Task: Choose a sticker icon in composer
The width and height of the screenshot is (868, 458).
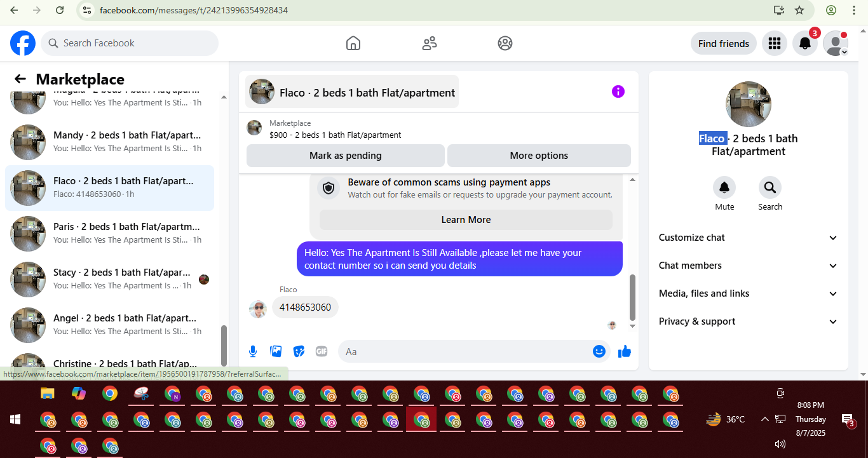Action: [299, 351]
